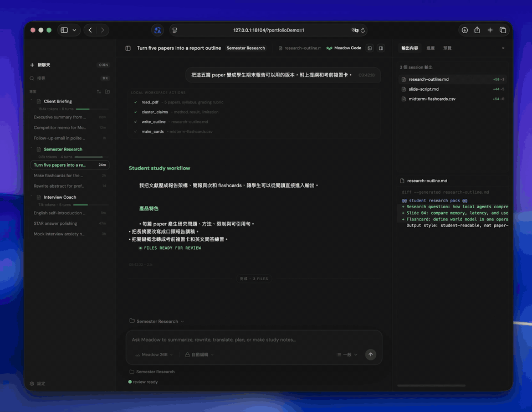Collapse the Semester Research project group
The width and height of the screenshot is (532, 412).
point(32,148)
